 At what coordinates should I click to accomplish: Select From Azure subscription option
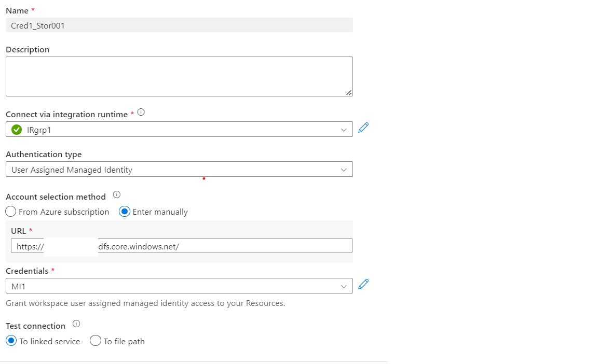pyautogui.click(x=10, y=212)
